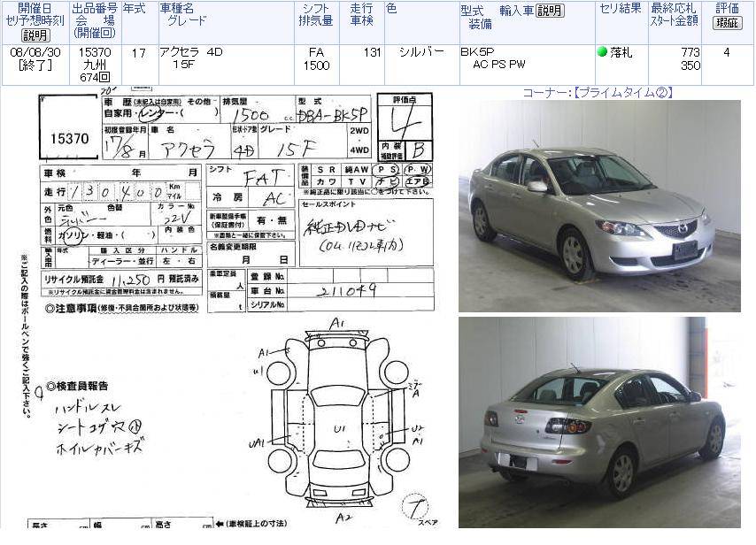Click the 瑕疵 button under 評価
Viewport: 756px width, 545px height.
(727, 22)
